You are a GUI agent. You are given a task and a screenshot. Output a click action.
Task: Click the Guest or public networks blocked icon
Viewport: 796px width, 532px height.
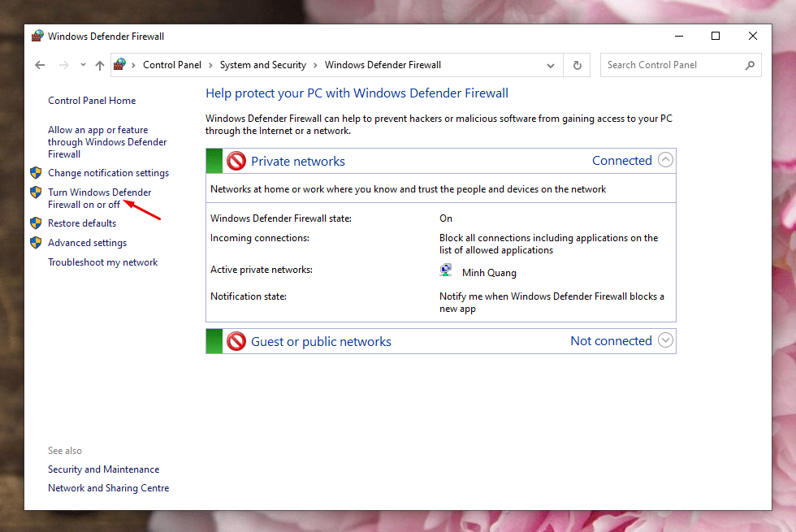click(x=236, y=341)
